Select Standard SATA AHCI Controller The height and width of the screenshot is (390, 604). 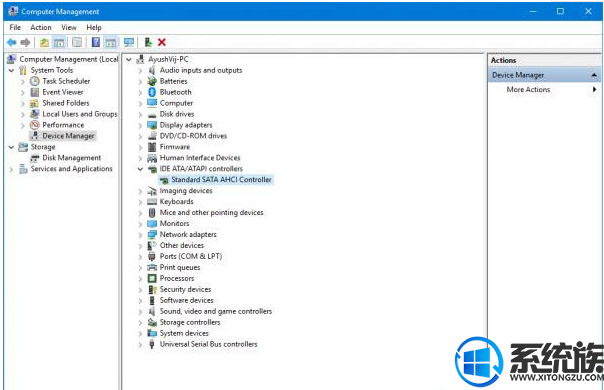click(x=221, y=180)
